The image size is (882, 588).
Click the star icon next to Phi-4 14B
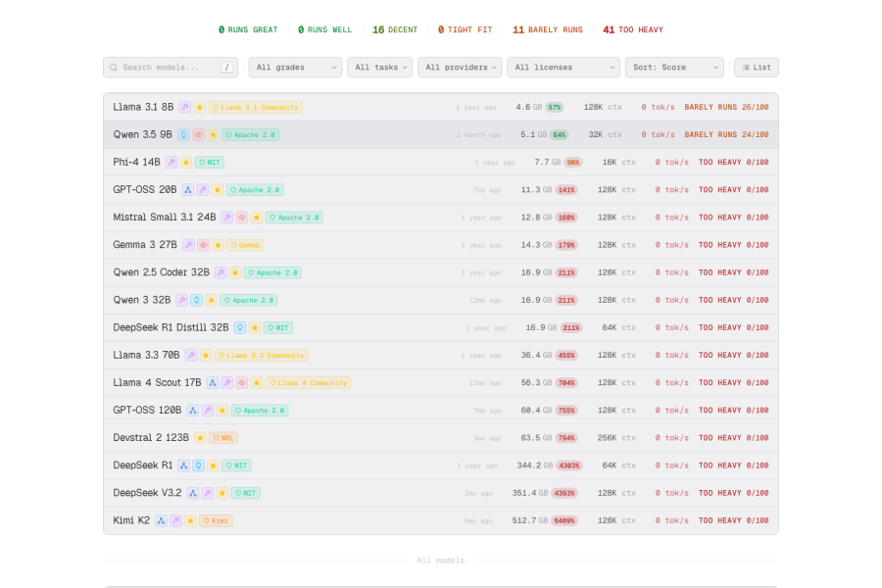coord(185,163)
